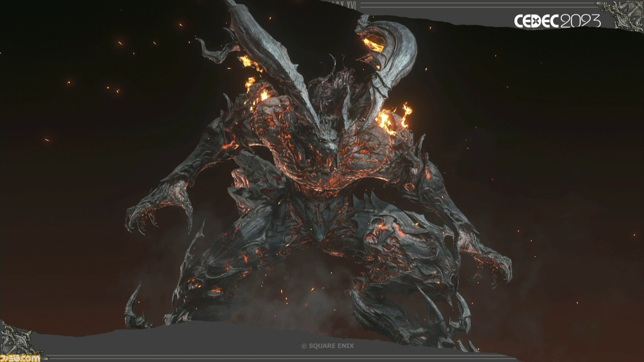Click the © SQUARE ENIX copyright text
Image resolution: width=644 pixels, height=362 pixels.
point(328,346)
